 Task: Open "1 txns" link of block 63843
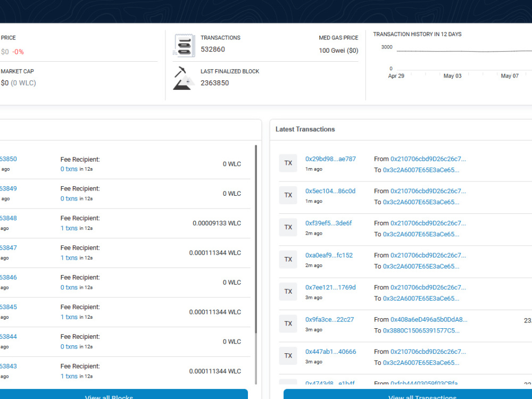(x=69, y=376)
